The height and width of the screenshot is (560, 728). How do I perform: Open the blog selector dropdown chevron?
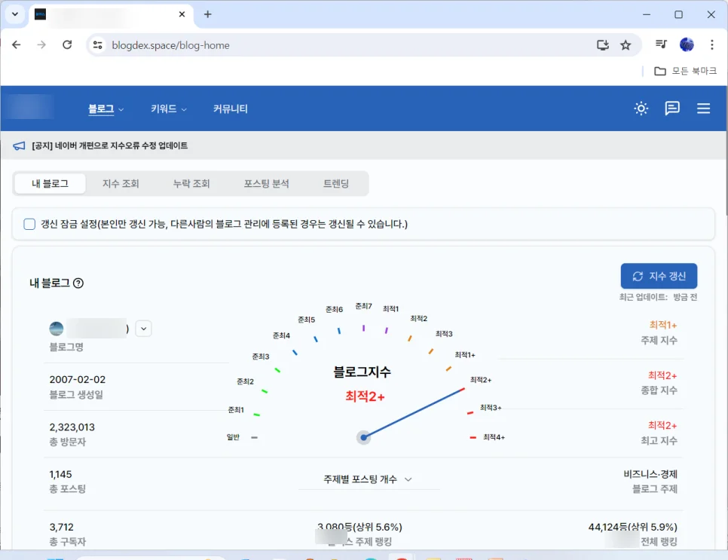click(x=143, y=329)
